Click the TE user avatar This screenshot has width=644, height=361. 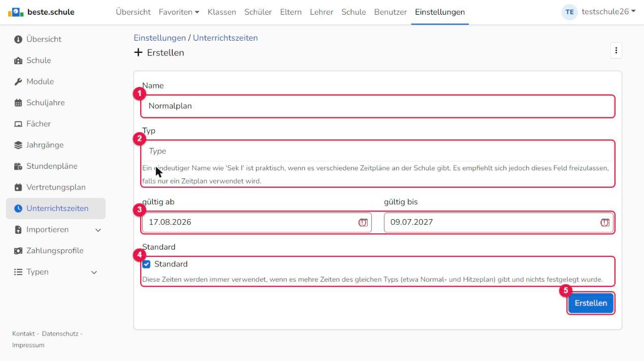(x=569, y=12)
